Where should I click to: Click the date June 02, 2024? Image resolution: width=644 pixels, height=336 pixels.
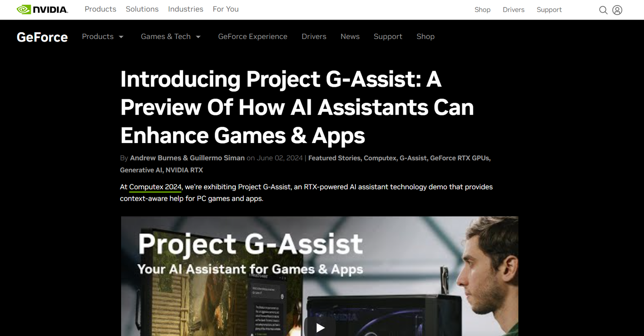coord(280,158)
